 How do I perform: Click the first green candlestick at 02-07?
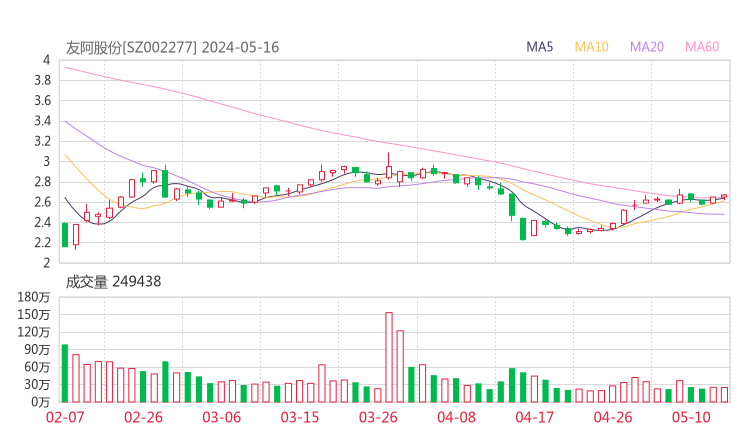click(x=65, y=235)
